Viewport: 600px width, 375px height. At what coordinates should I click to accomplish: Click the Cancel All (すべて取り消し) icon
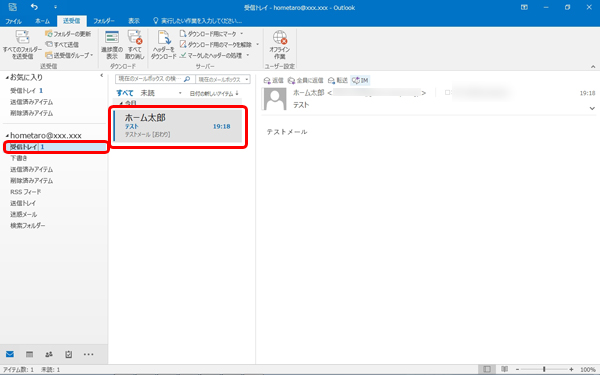tap(135, 38)
